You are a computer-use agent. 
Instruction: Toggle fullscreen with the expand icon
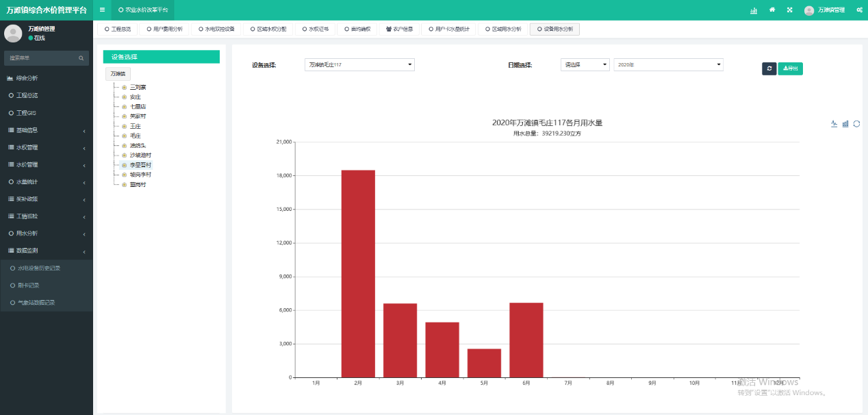point(789,10)
